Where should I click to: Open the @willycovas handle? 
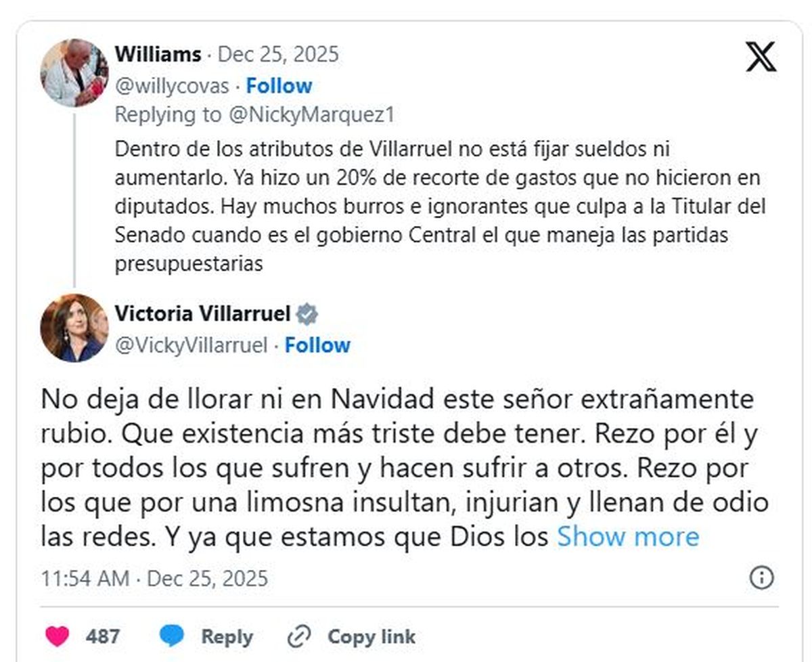pos(172,87)
